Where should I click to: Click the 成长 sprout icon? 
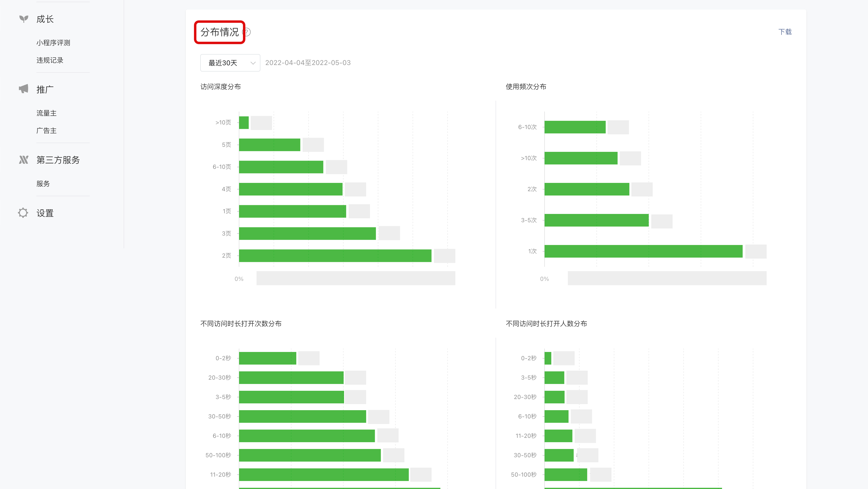(x=24, y=19)
